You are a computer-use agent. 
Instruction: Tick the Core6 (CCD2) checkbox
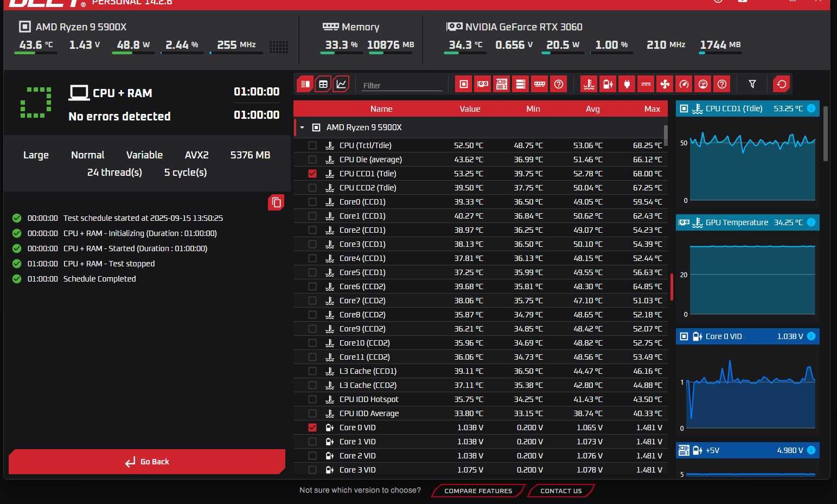(x=312, y=286)
